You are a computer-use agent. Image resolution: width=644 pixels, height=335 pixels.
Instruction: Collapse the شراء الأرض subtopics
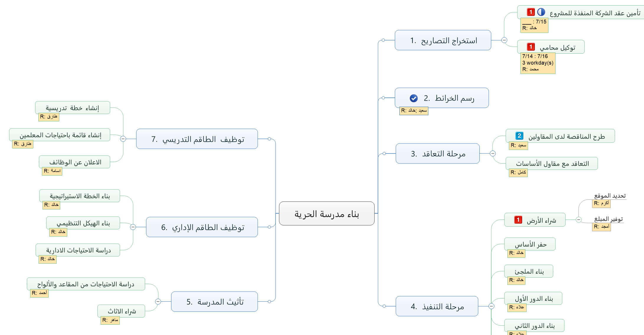[579, 220]
